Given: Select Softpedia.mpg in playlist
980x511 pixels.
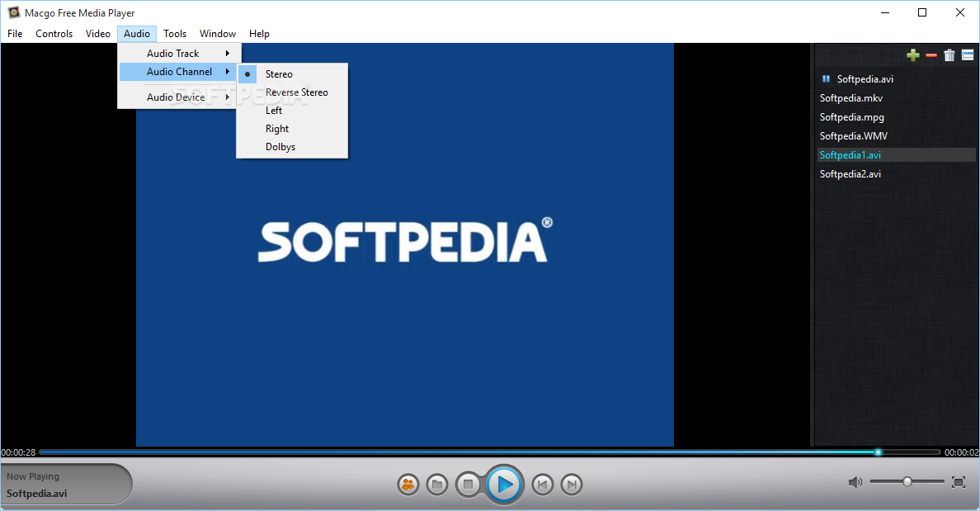Looking at the screenshot, I should 896,117.
